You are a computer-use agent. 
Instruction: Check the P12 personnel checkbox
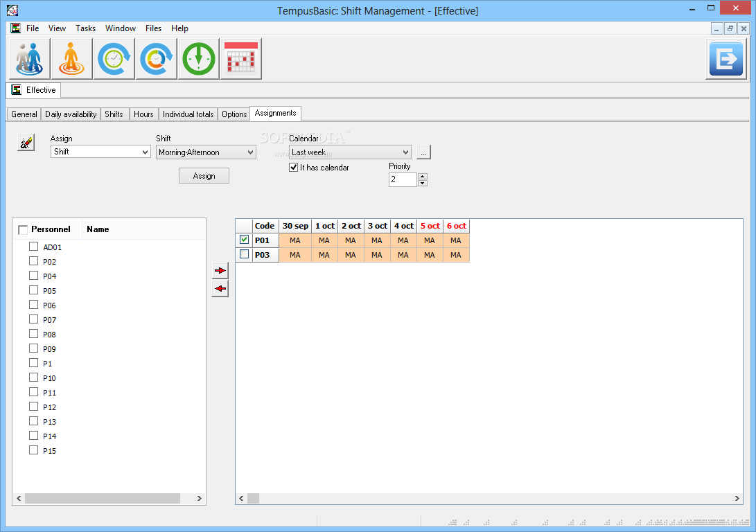point(33,406)
